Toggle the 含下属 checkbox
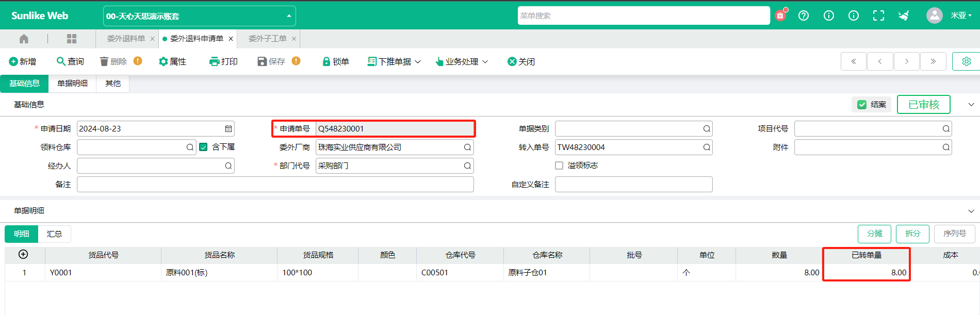Viewport: 980px width, 315px height. (204, 147)
